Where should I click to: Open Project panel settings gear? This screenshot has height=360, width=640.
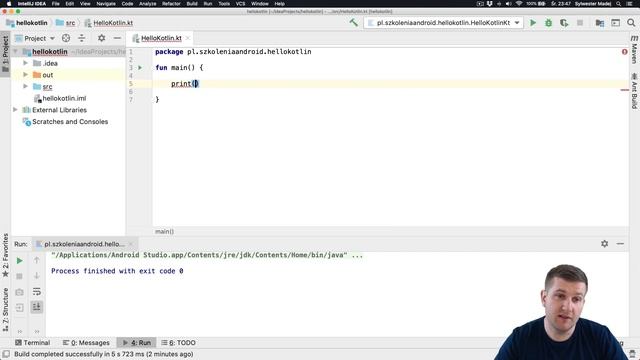pyautogui.click(x=101, y=38)
